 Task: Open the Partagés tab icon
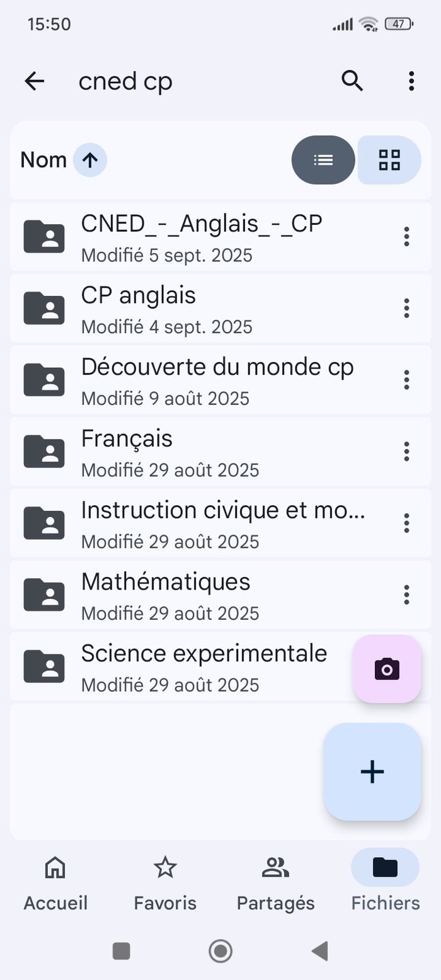(275, 868)
